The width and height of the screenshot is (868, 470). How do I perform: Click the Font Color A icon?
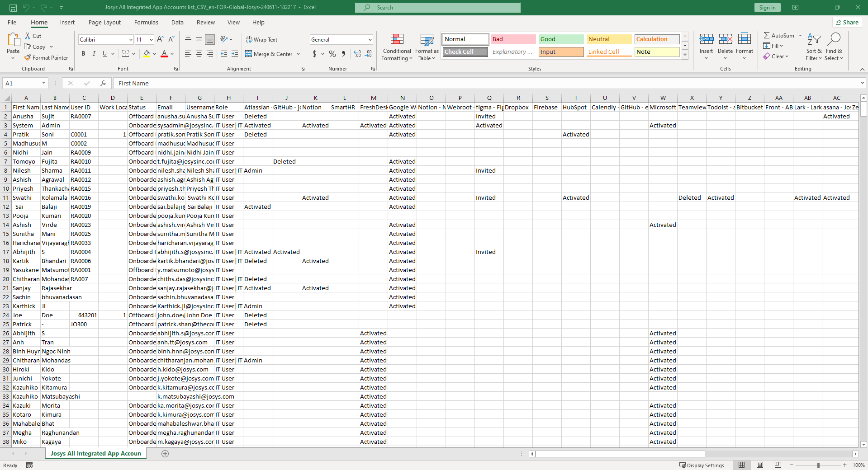click(164, 54)
